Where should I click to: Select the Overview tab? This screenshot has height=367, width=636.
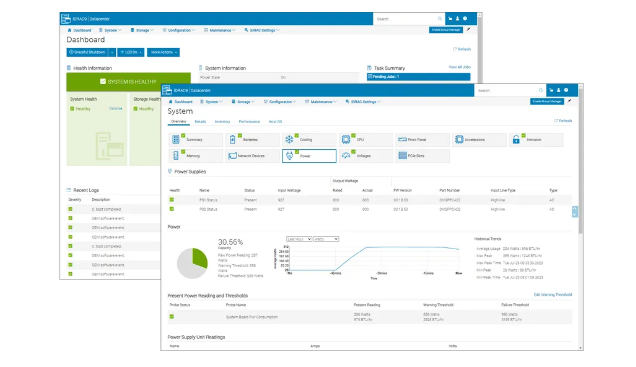(178, 121)
